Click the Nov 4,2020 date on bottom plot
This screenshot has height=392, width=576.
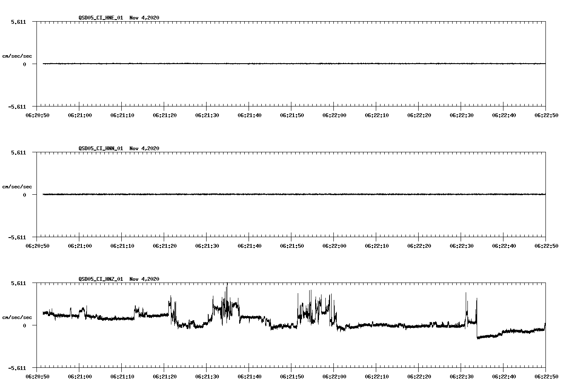point(145,279)
